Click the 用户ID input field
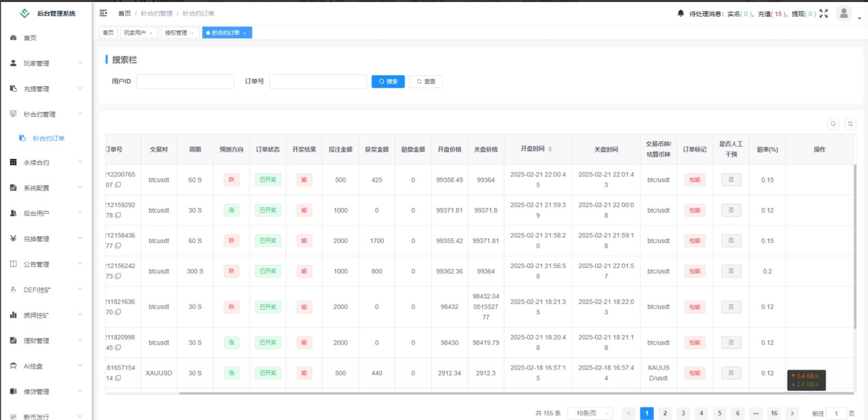Viewport: 868px width, 420px height. pyautogui.click(x=185, y=82)
